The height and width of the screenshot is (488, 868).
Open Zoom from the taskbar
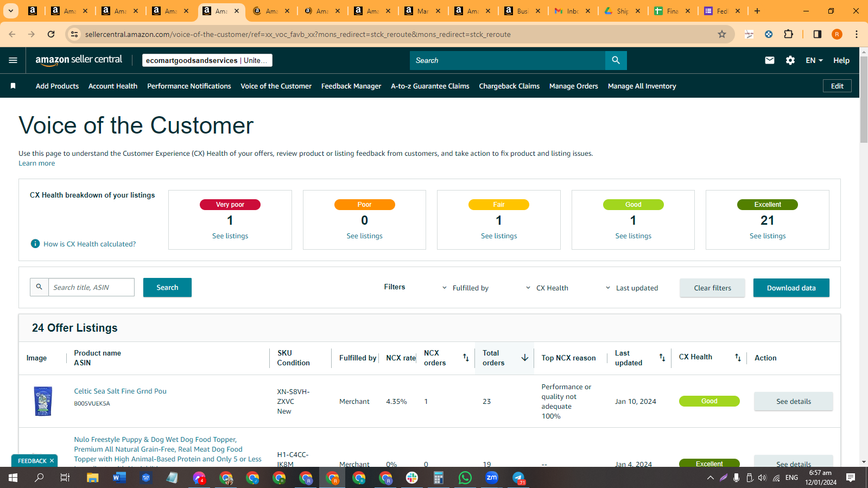[x=492, y=478]
